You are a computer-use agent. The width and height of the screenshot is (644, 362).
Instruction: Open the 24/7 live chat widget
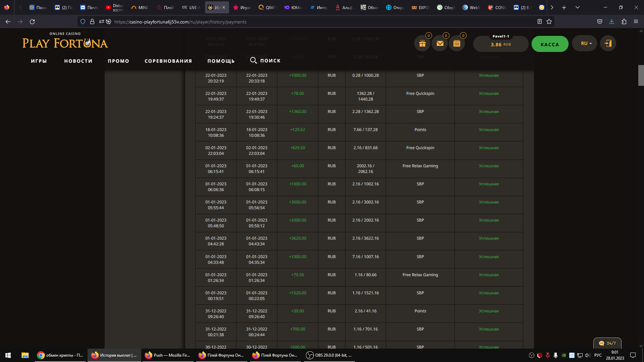(x=607, y=343)
